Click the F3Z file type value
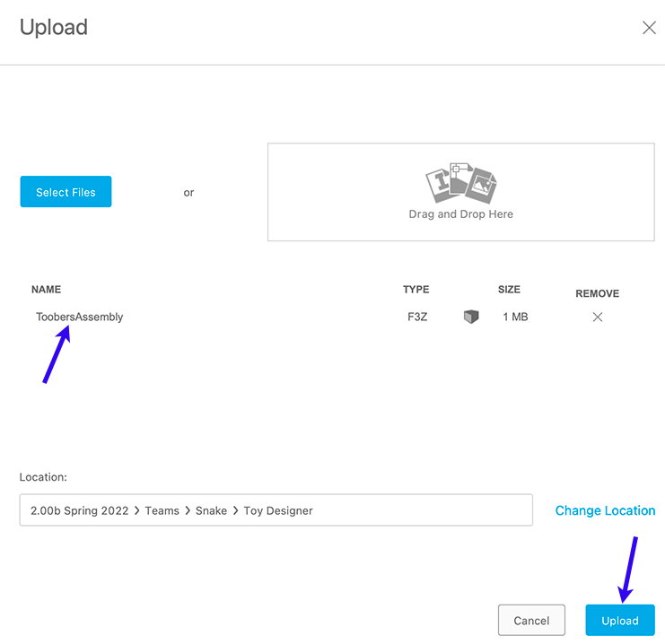Image resolution: width=665 pixels, height=644 pixels. [x=416, y=317]
